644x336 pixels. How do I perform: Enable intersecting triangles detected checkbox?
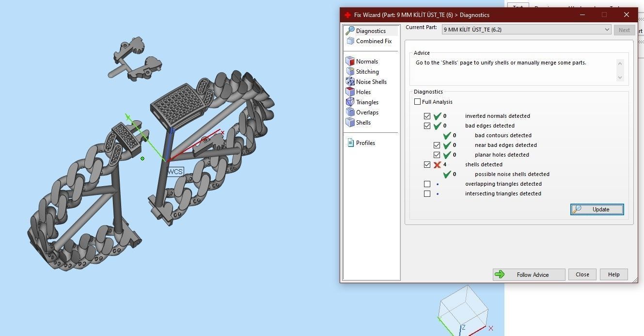(427, 194)
